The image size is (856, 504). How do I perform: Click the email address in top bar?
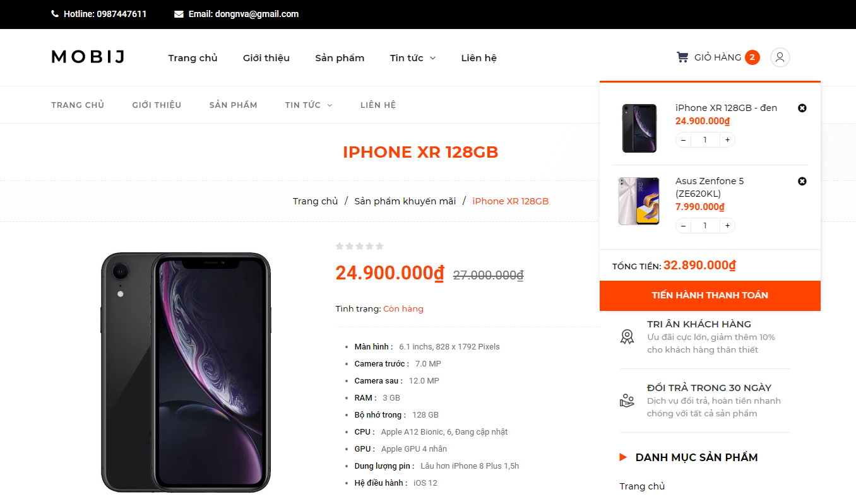pos(243,14)
